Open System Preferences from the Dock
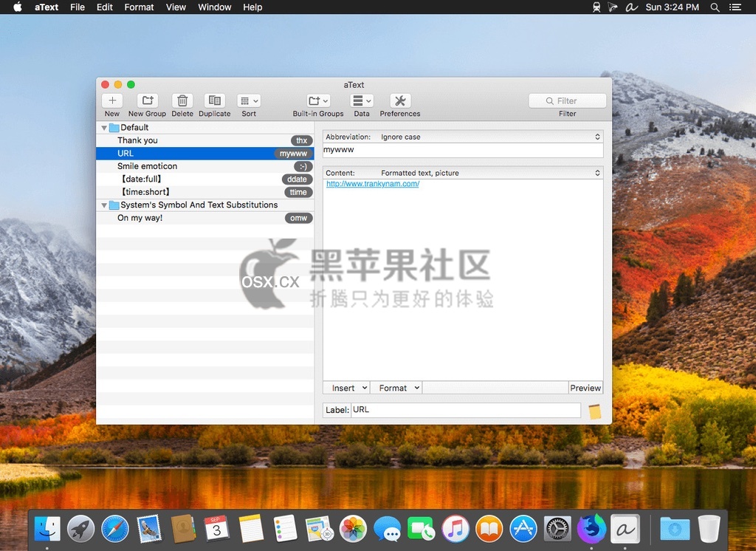Screen dimensions: 756x551 coord(557,529)
